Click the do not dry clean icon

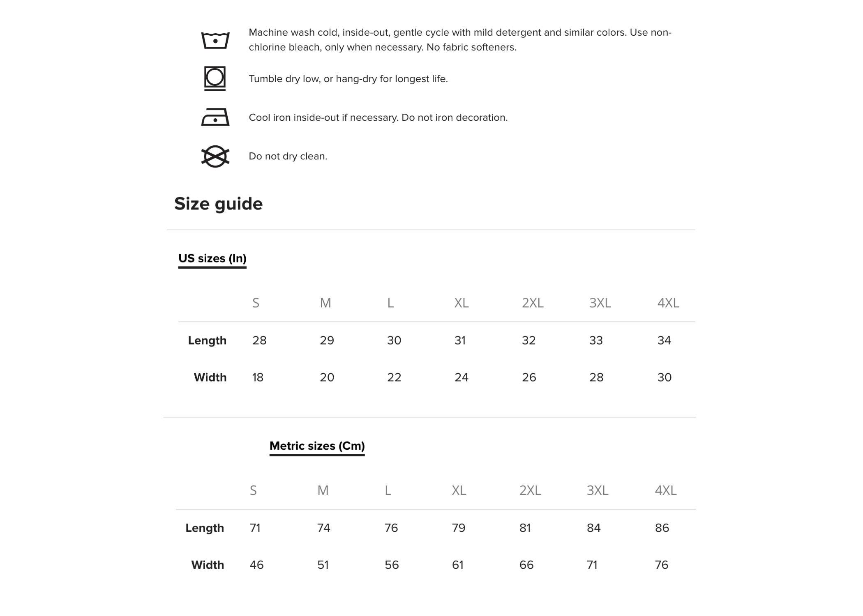pyautogui.click(x=215, y=156)
